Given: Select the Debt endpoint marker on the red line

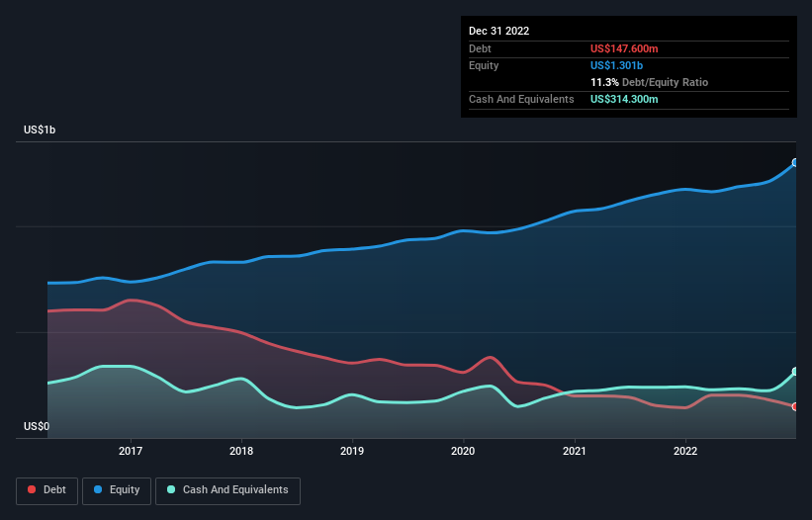Looking at the screenshot, I should click(x=795, y=406).
